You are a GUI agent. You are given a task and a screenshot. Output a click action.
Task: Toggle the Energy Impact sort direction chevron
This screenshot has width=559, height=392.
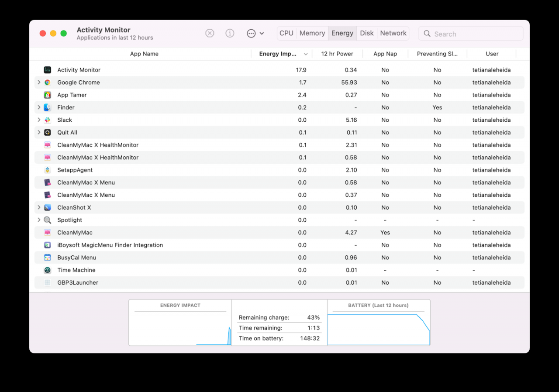[x=306, y=54]
